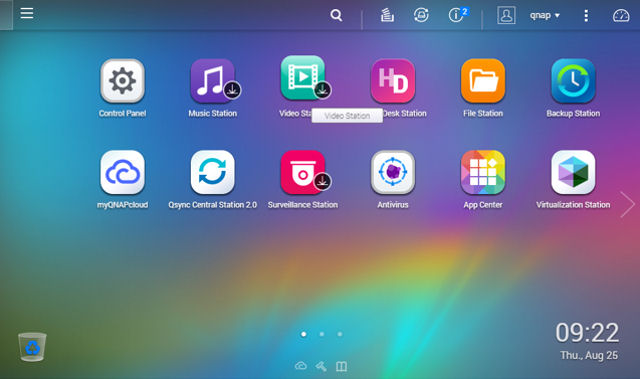Launch File Station app
Screen dimensions: 640x379
(483, 81)
